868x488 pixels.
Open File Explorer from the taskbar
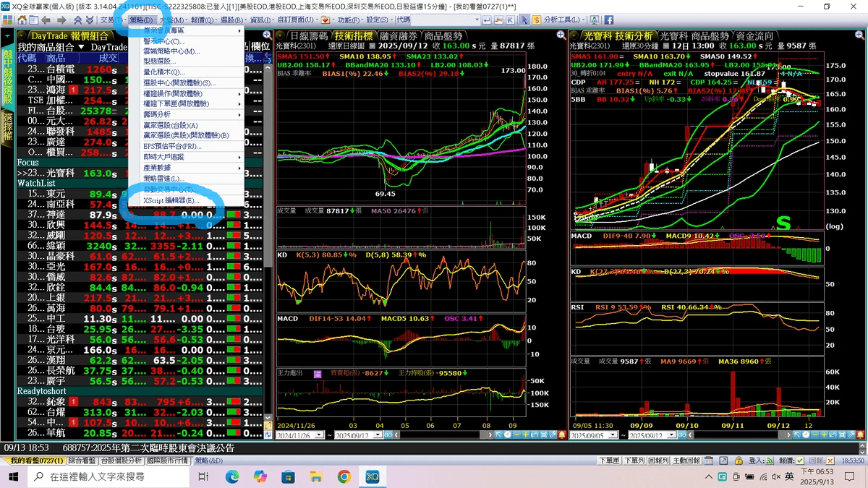click(x=316, y=476)
